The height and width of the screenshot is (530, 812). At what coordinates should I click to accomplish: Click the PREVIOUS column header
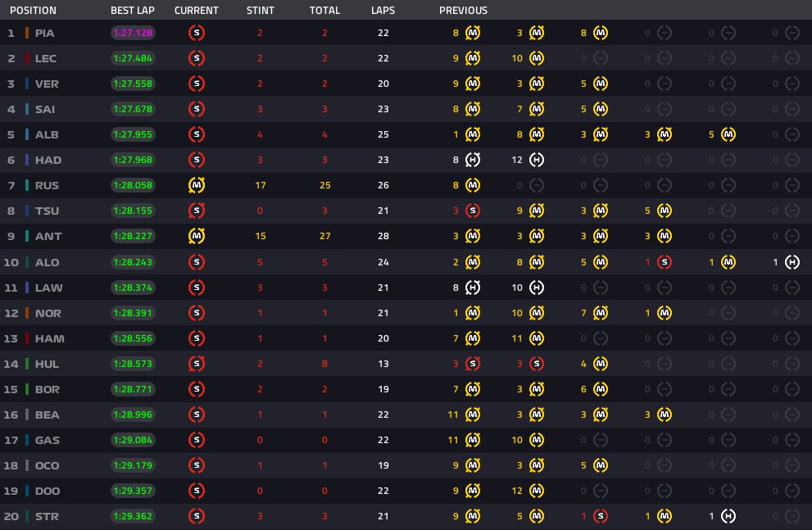tap(463, 11)
